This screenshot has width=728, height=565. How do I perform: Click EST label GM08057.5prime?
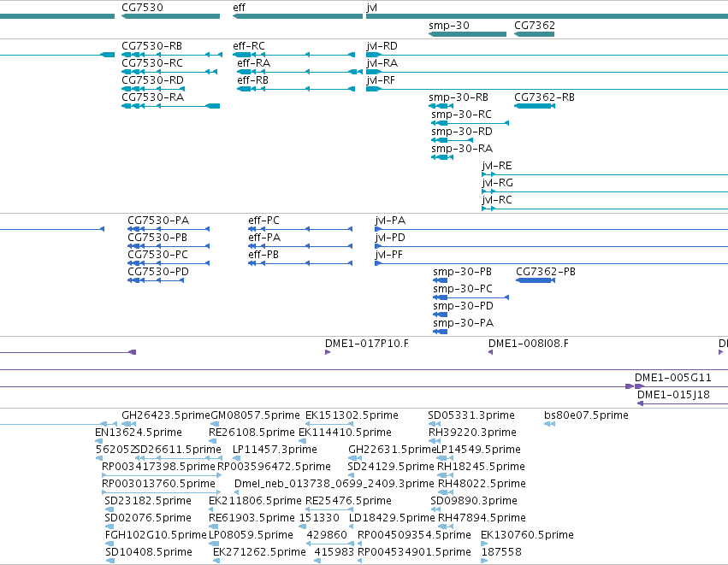tap(256, 415)
